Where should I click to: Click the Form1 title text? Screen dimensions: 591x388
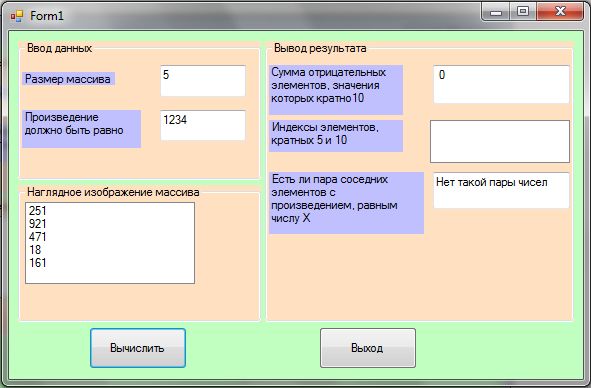[x=47, y=16]
